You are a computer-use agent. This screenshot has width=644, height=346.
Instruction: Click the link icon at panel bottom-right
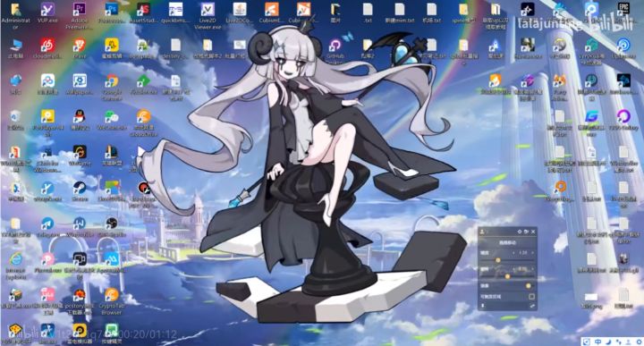[x=533, y=306]
